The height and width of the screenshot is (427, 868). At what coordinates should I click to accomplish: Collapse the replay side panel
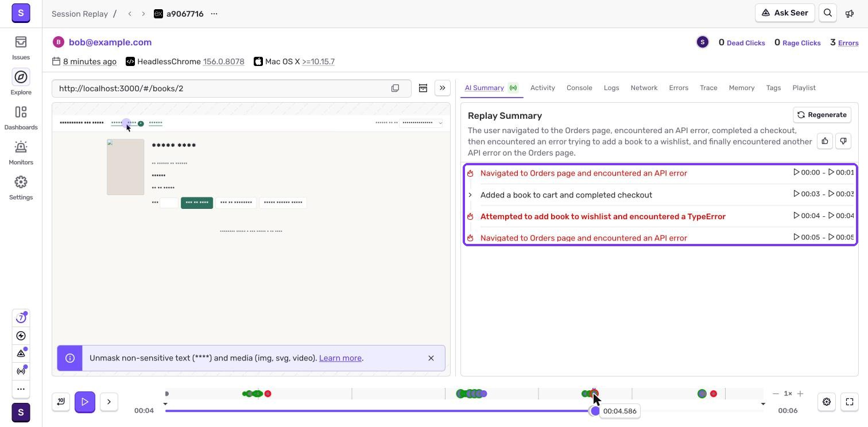443,88
